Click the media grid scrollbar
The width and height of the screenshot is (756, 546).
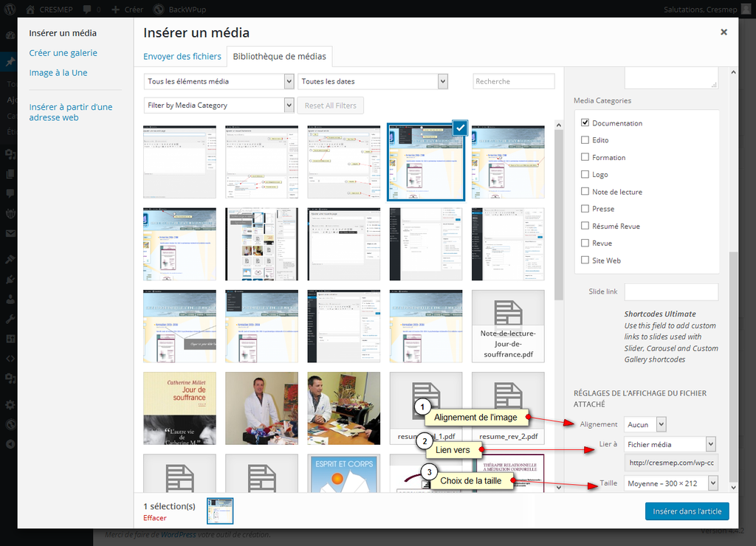coord(559,215)
